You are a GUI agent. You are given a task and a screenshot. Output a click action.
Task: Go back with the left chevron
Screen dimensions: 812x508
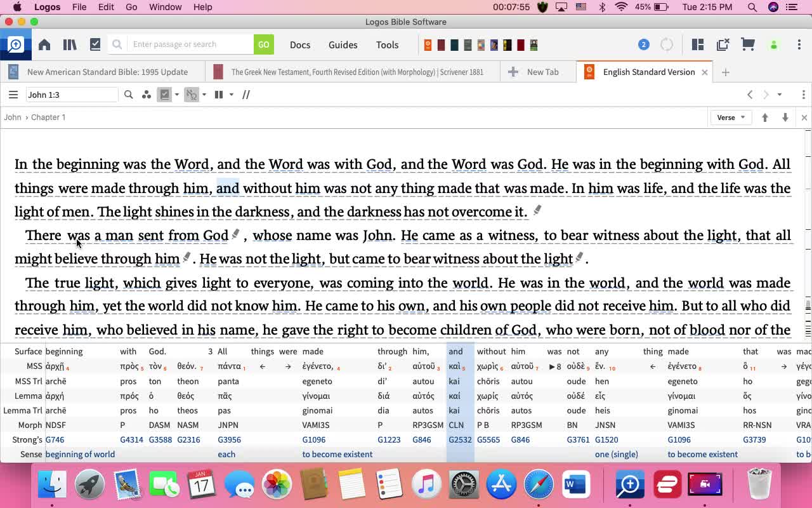750,95
